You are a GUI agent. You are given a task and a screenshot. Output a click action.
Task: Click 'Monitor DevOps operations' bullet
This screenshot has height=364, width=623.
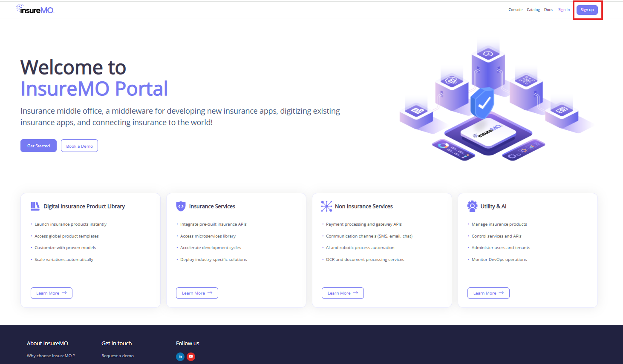click(499, 260)
